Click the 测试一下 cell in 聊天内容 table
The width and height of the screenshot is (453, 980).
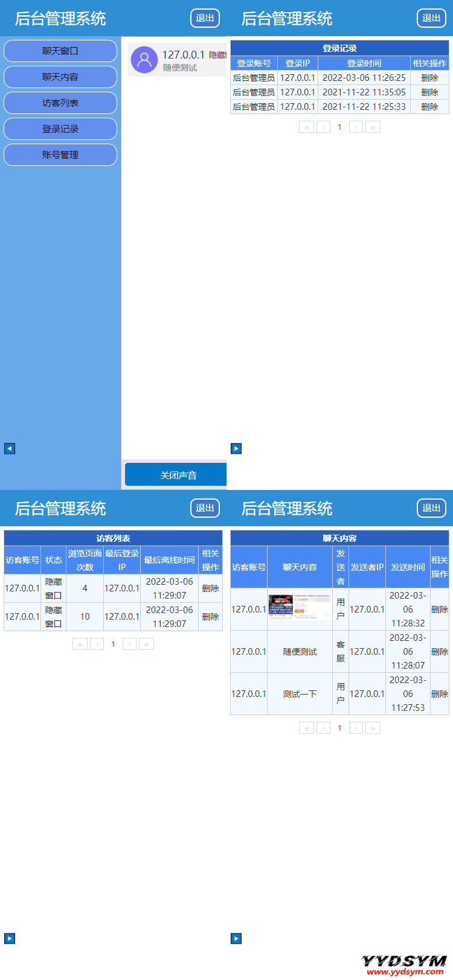(300, 694)
